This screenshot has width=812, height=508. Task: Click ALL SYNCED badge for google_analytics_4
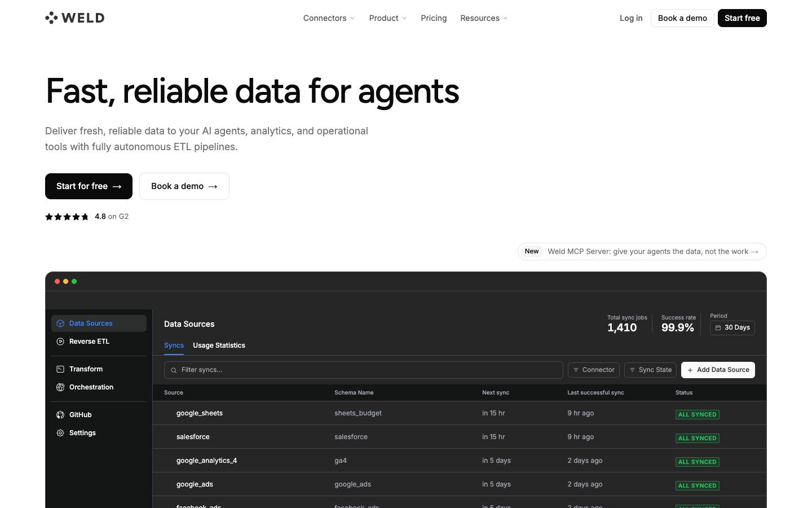[698, 462]
